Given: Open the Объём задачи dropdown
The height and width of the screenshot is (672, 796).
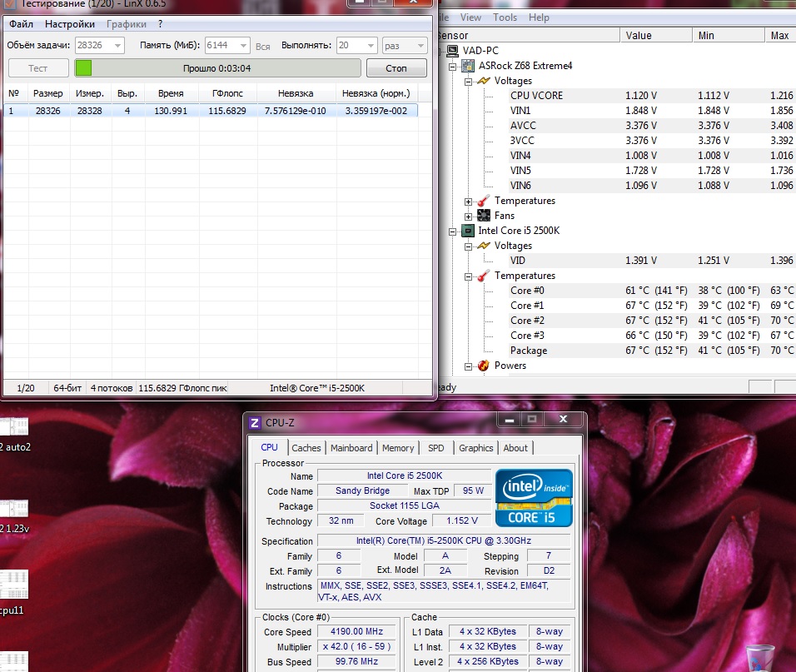Looking at the screenshot, I should [x=100, y=45].
